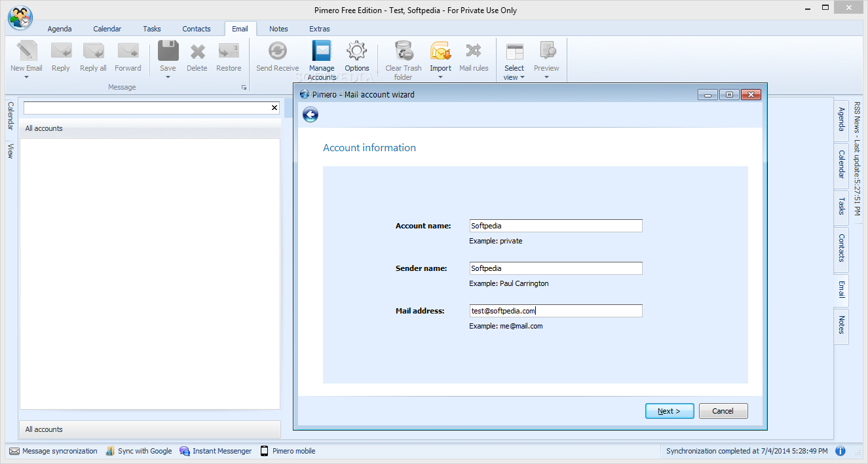Click the Preview icon
Screen dimensions: 868x464
pyautogui.click(x=547, y=51)
